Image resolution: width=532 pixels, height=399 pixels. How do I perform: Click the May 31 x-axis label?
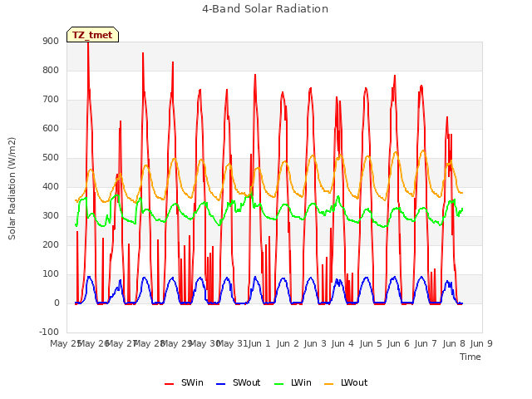coord(232,343)
